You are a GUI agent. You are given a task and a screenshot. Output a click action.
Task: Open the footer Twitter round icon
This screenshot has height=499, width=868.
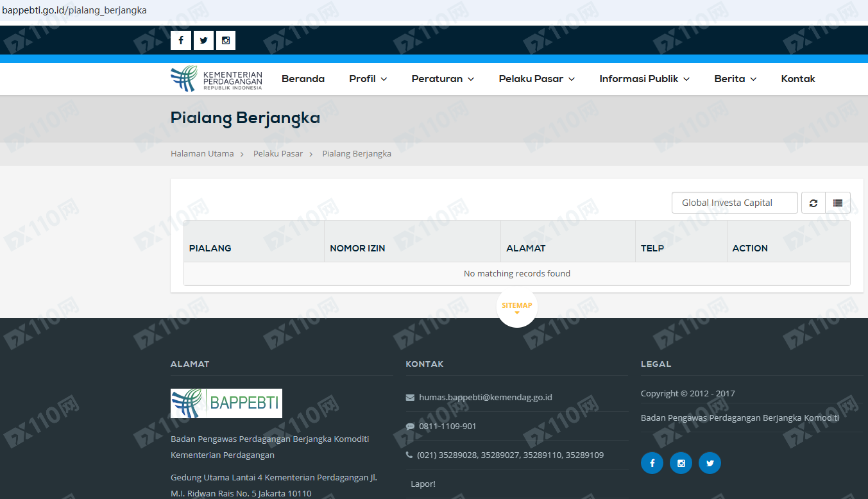pyautogui.click(x=710, y=463)
